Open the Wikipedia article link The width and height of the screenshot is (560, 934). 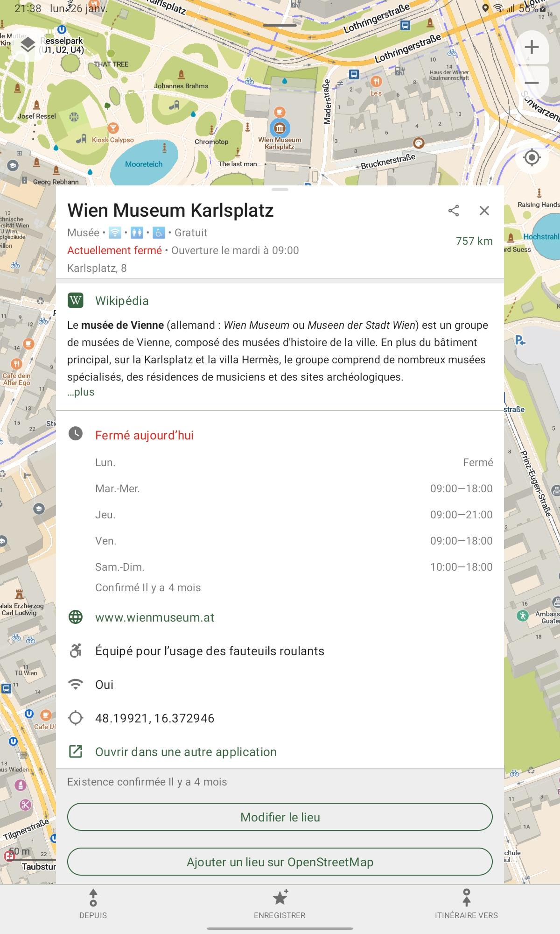tap(122, 301)
